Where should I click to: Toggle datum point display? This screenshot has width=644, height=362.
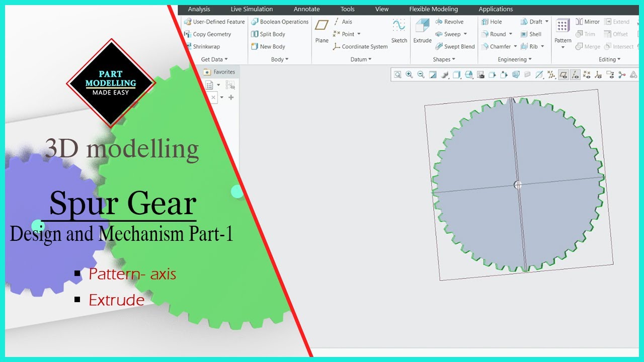point(587,75)
